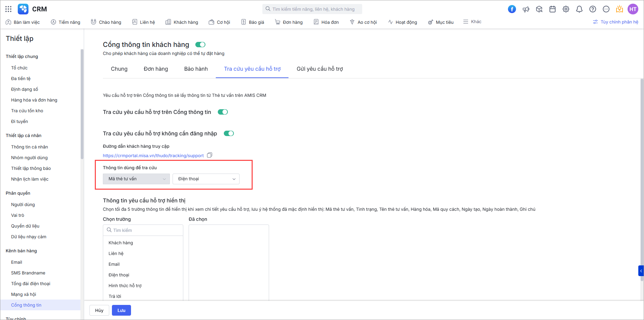Screen dimensions: 644x320
Task: Open Cổng thông tin sidebar item
Action: point(40,305)
